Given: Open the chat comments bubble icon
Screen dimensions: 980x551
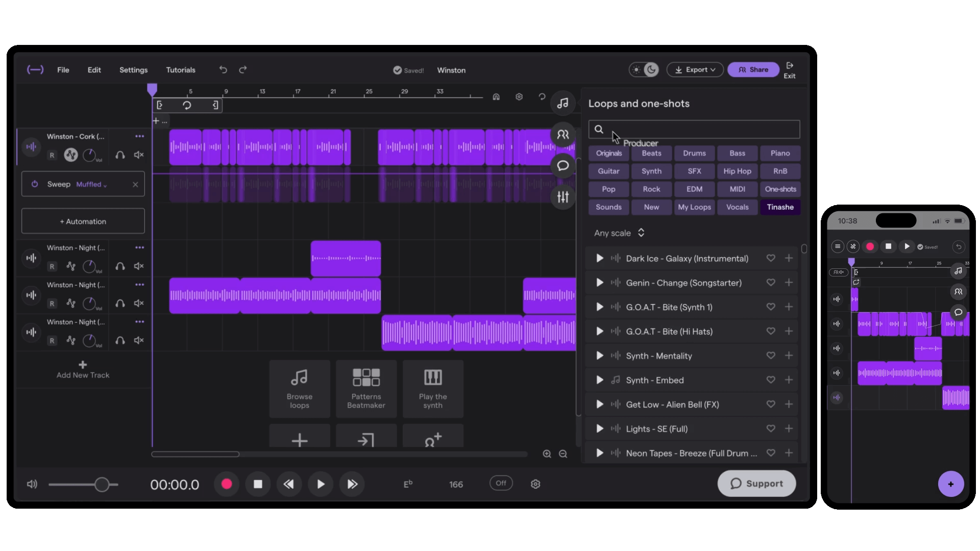Looking at the screenshot, I should pyautogui.click(x=562, y=166).
